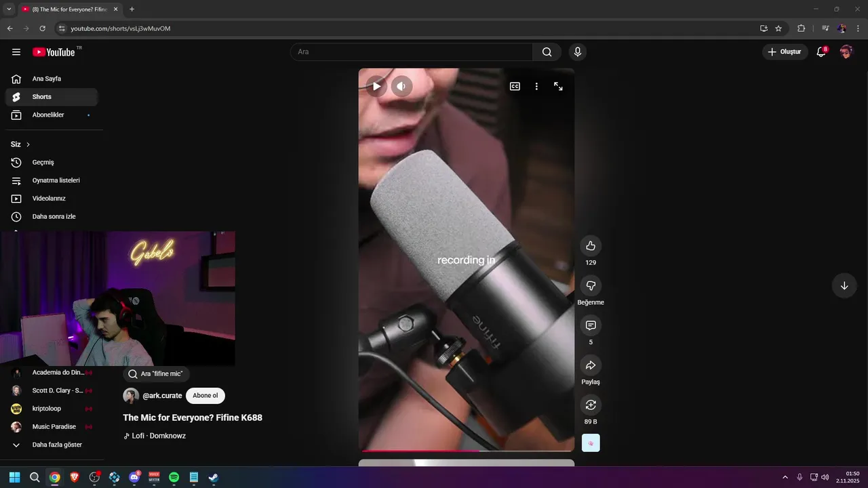The height and width of the screenshot is (488, 868).
Task: Open Videolarınız
Action: pos(52,199)
